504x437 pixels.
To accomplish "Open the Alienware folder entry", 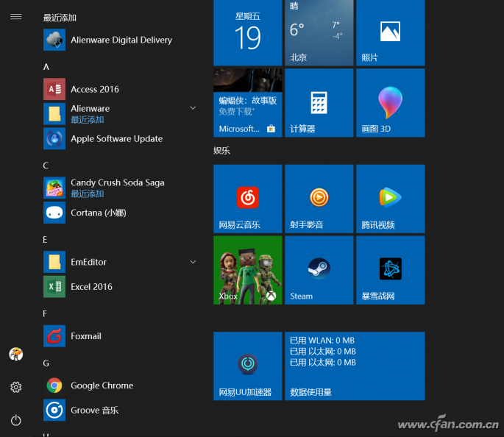I will (121, 114).
